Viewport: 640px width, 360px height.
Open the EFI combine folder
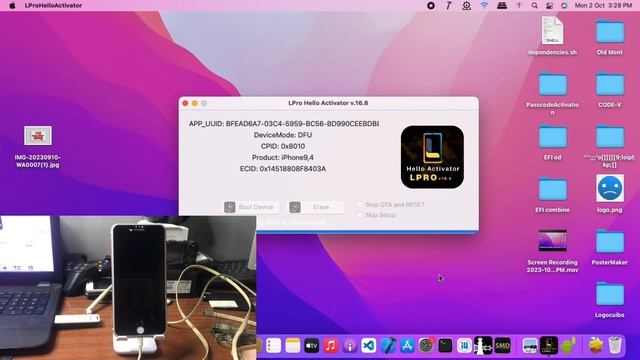[552, 195]
